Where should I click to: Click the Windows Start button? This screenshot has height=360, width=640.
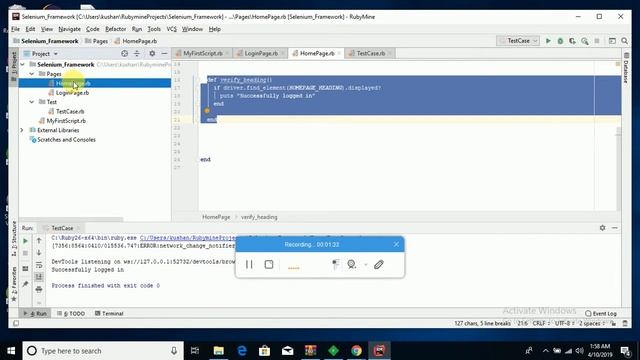click(x=11, y=351)
